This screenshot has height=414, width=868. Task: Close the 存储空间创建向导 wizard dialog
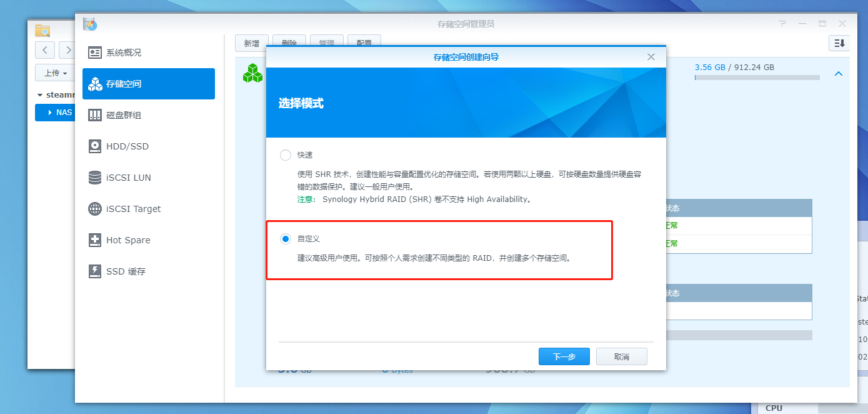(651, 57)
